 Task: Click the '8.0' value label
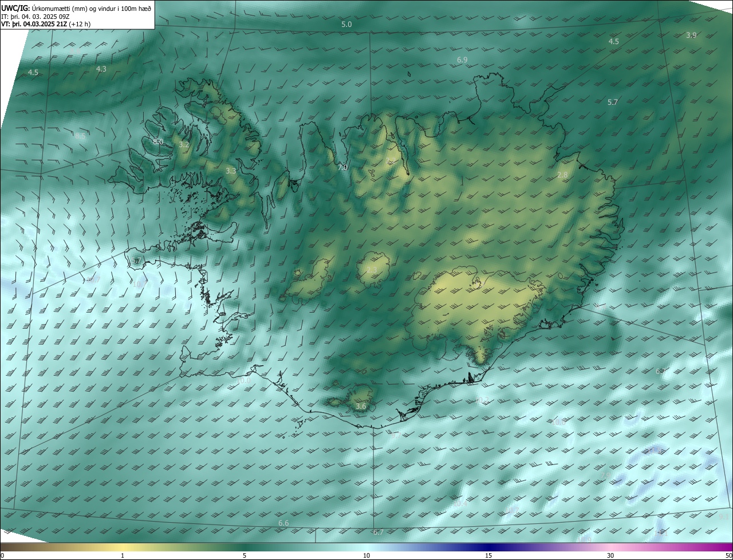coord(159,141)
